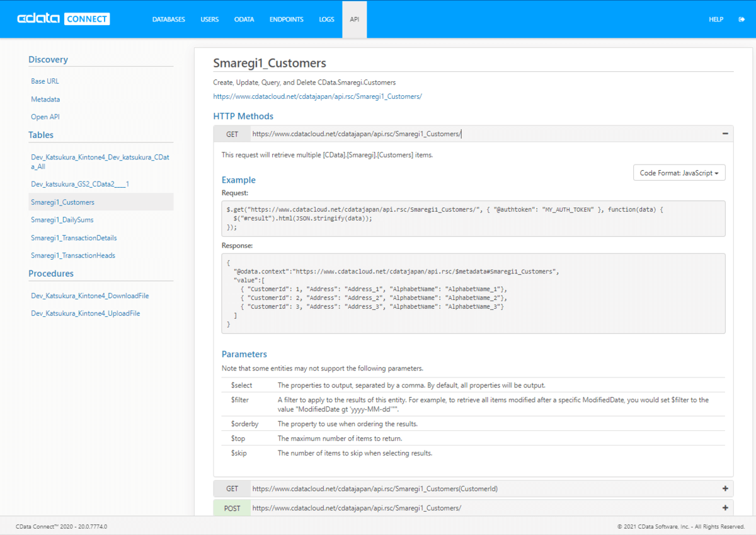Go to the OData tab
This screenshot has width=756, height=535.
click(244, 20)
